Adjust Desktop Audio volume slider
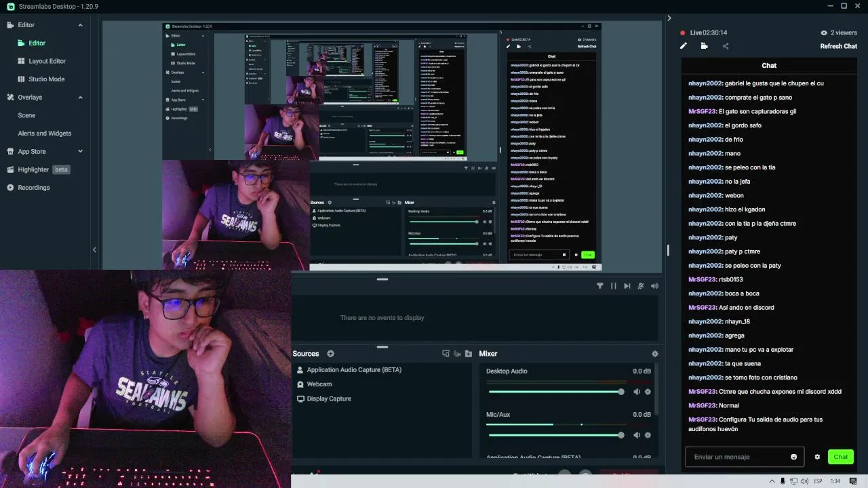 [555, 392]
